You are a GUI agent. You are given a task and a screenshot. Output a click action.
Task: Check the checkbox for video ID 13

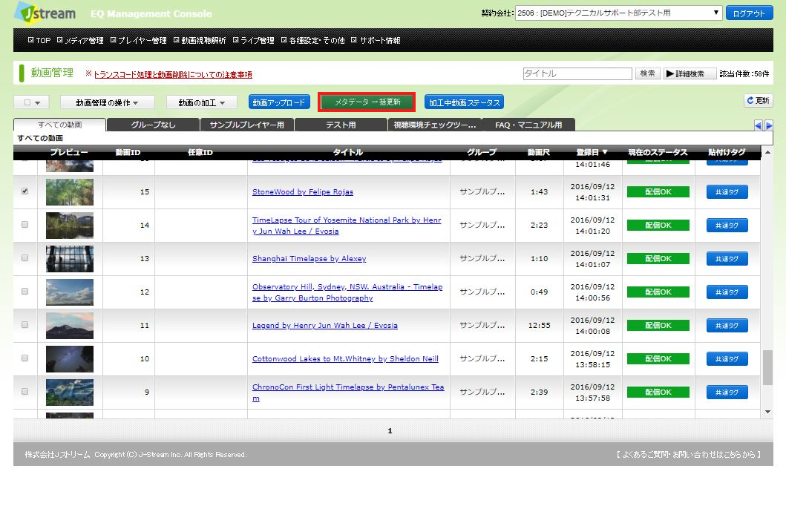pos(25,258)
